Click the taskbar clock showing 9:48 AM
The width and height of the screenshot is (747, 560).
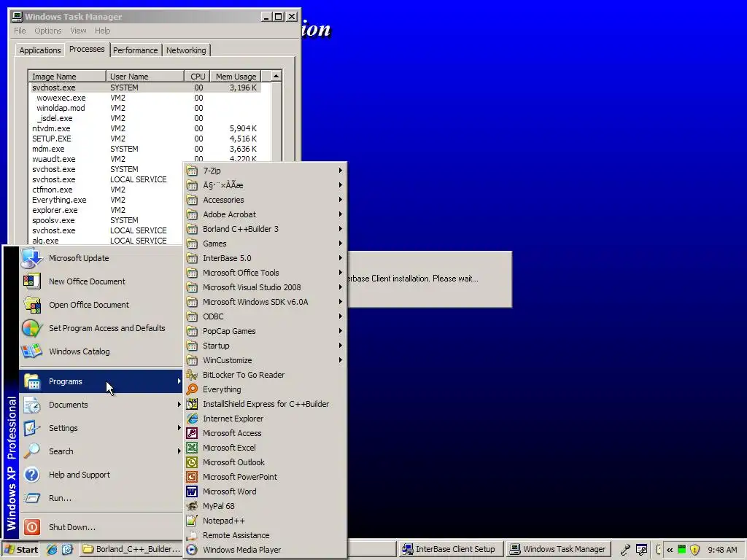point(722,550)
